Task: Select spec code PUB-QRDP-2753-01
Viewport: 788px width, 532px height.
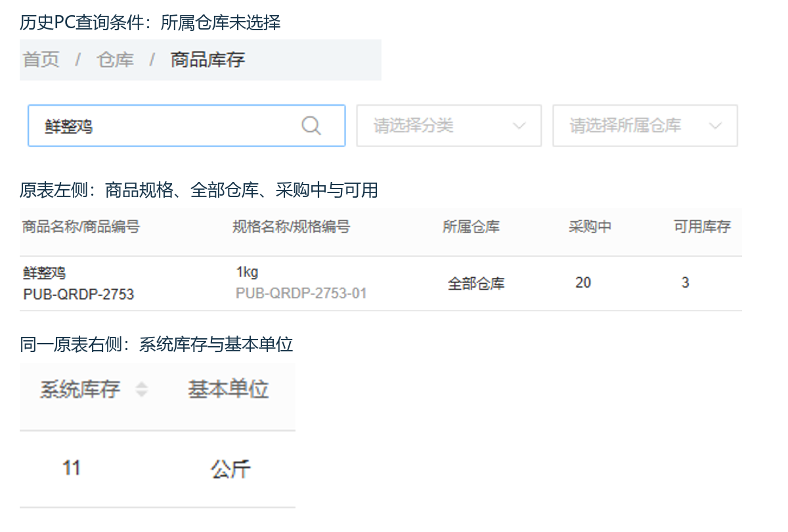Action: [301, 293]
